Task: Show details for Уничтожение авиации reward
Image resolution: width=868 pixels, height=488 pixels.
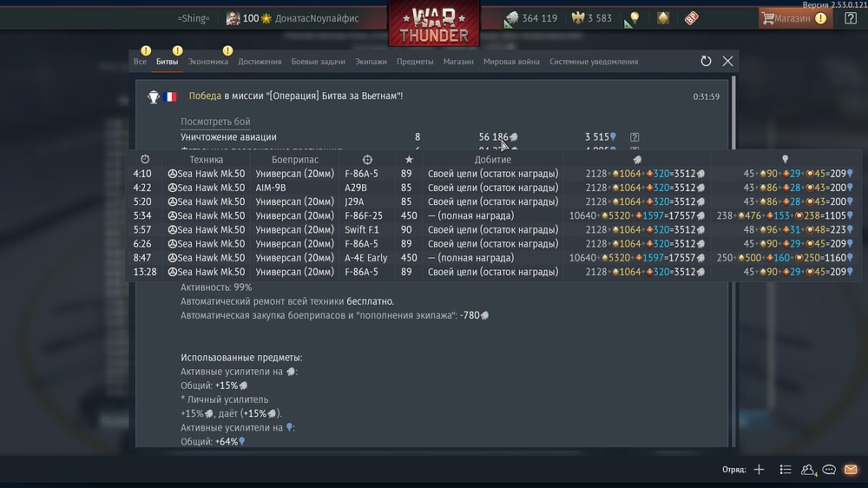Action: 635,137
